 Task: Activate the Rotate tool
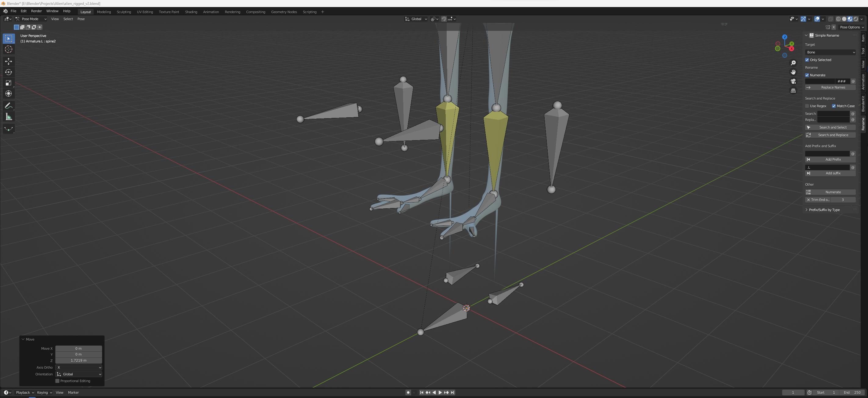(9, 72)
